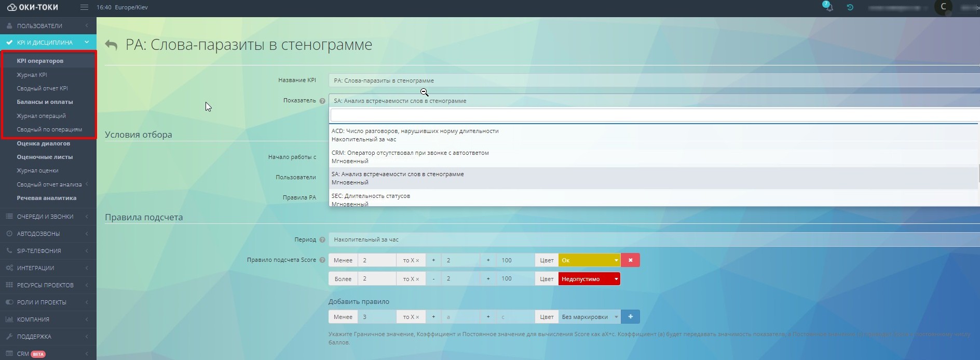This screenshot has width=980, height=360.
Task: Click the Менее toggle under Добавить правило
Action: pyautogui.click(x=343, y=316)
